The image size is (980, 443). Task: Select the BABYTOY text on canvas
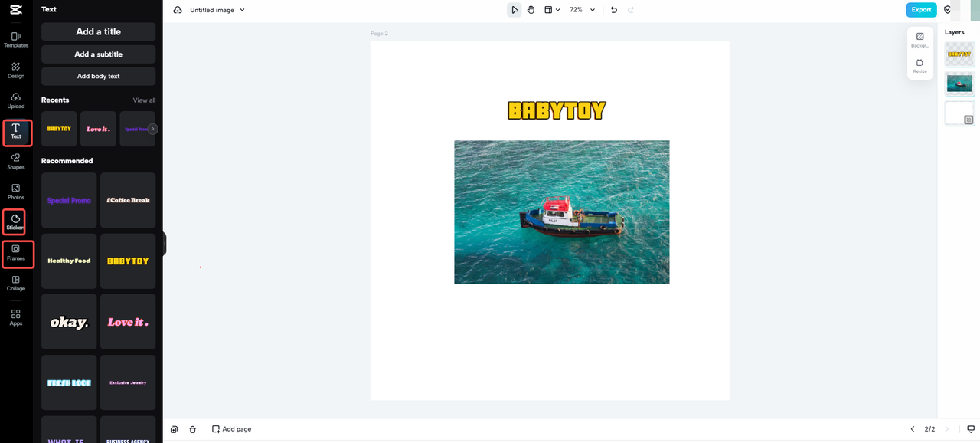point(557,110)
